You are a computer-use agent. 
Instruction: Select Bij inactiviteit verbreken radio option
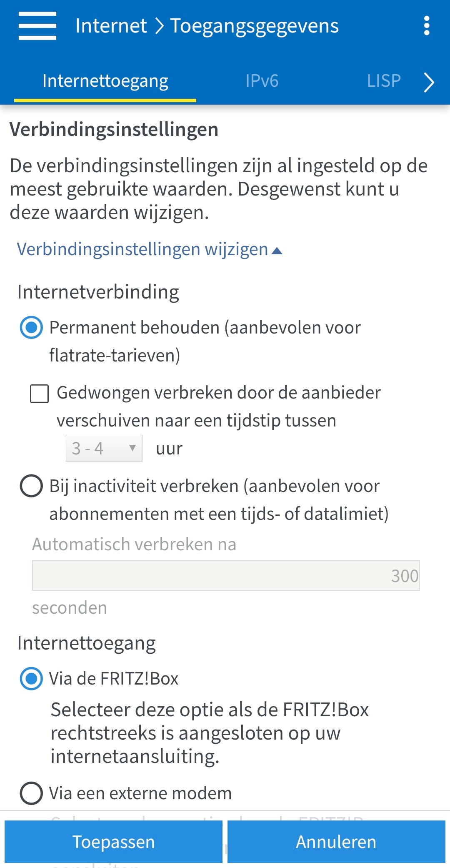pyautogui.click(x=31, y=486)
